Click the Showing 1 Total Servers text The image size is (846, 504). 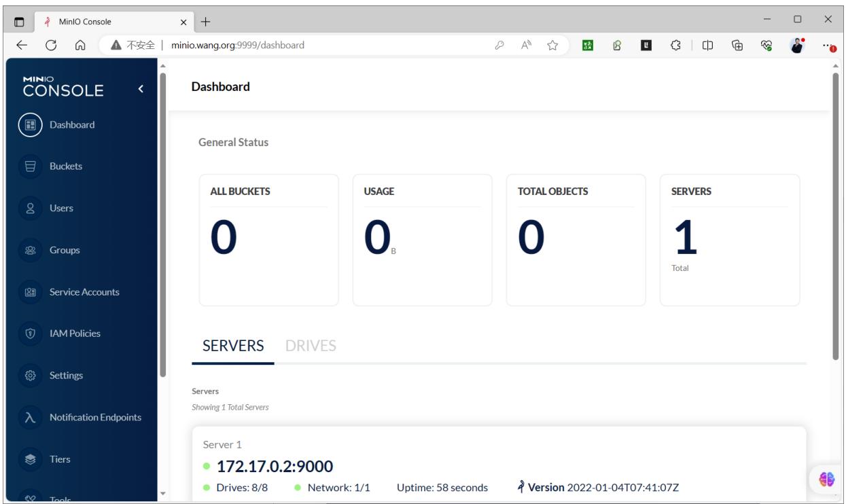click(x=230, y=408)
